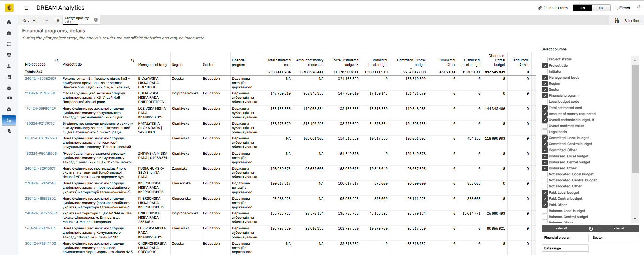The width and height of the screenshot is (644, 255).
Task: Open the Selections tool grid icon
Action: [617, 21]
